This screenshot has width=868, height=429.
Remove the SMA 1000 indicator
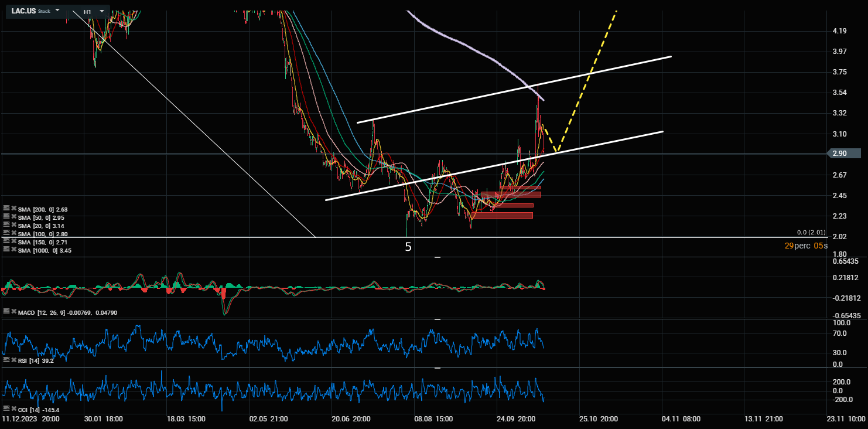(13, 250)
